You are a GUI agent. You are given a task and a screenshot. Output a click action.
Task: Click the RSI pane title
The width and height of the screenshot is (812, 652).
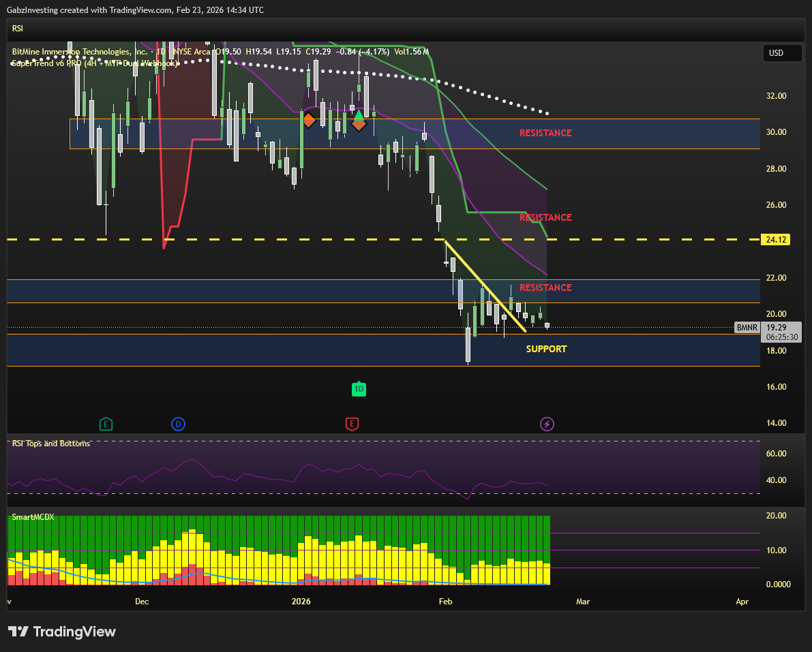(x=18, y=29)
